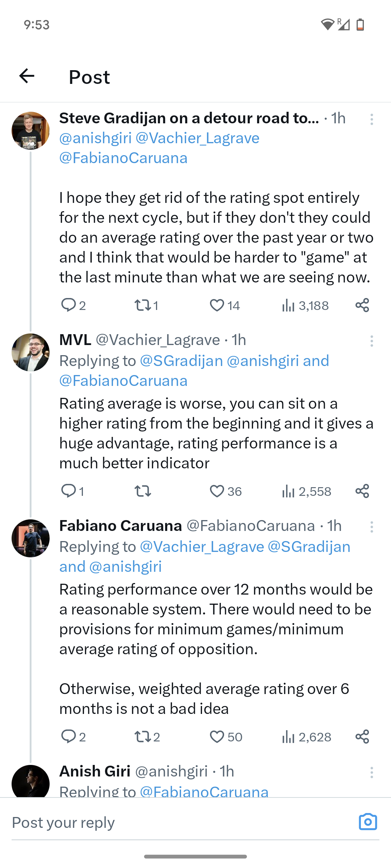Screen dimensions: 391x868
Task: Open the @Vachier_Lagrave mention in Steve's post
Action: point(197,138)
